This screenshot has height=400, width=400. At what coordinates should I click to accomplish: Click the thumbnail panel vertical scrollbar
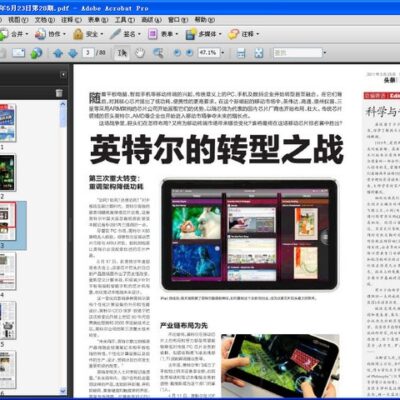point(63,247)
